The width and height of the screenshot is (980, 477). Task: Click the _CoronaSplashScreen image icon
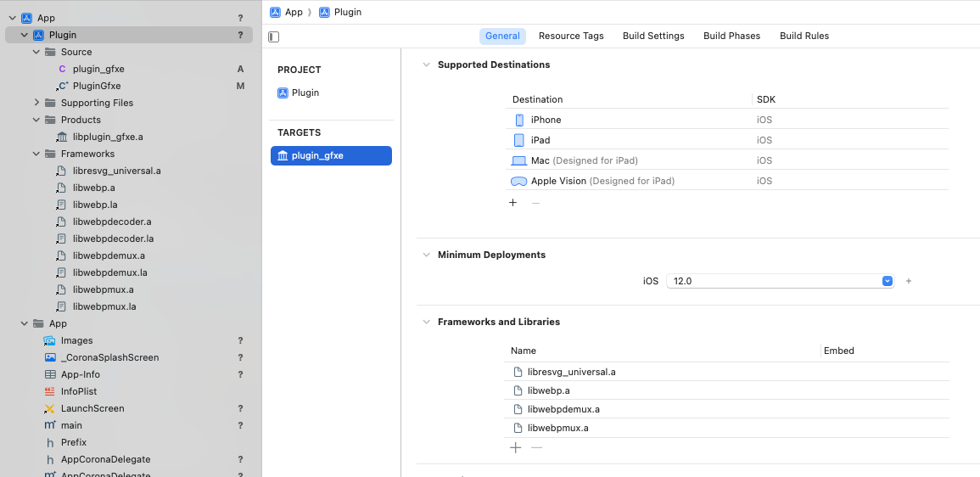(50, 357)
